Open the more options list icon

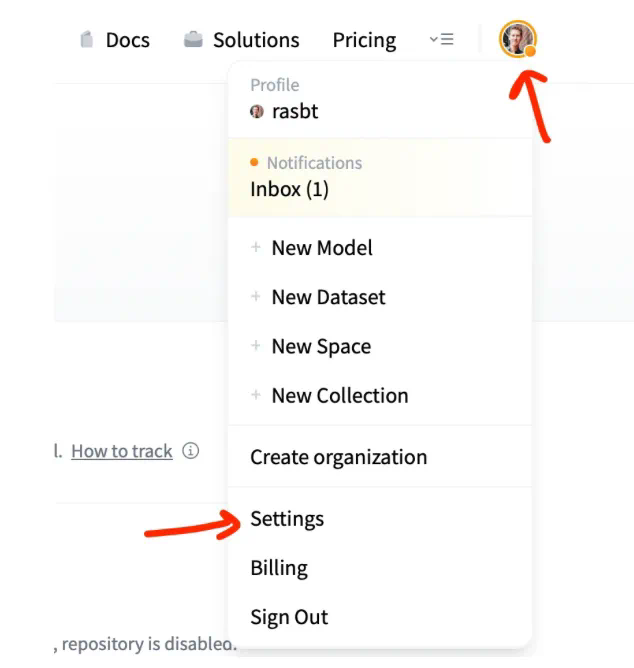pos(441,40)
